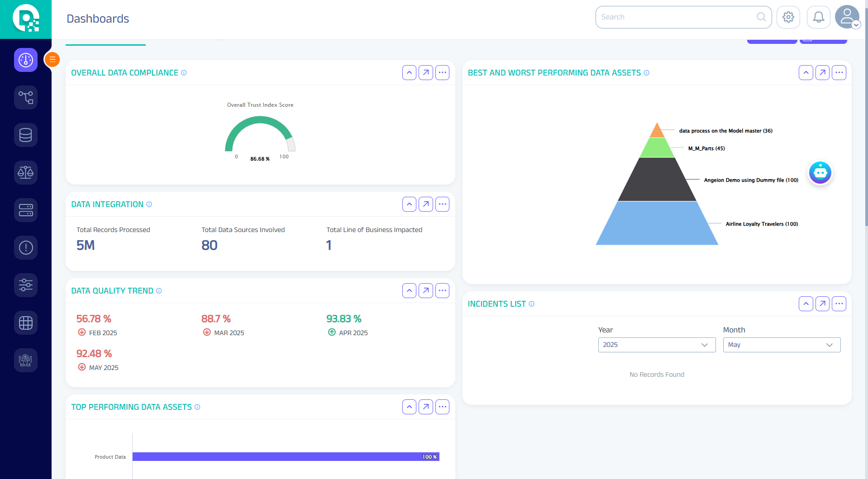Image resolution: width=868 pixels, height=479 pixels.
Task: Expand Best and Worst Performing Assets panel
Action: [x=822, y=72]
